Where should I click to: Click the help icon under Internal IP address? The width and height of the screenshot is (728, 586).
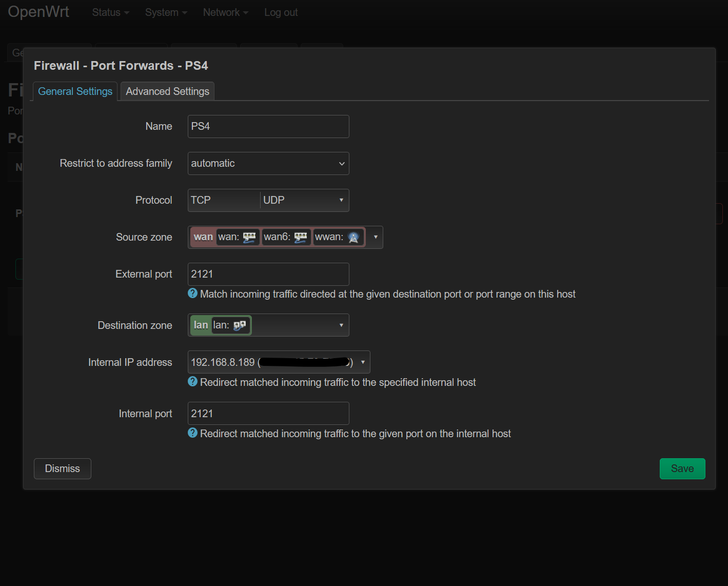[x=193, y=381]
